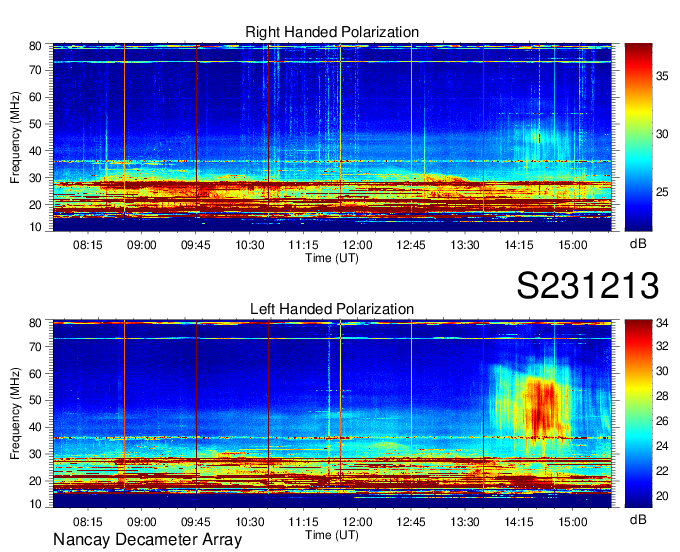
Task: Click the 22 tick on the Left Handed color bar
Action: click(x=662, y=471)
